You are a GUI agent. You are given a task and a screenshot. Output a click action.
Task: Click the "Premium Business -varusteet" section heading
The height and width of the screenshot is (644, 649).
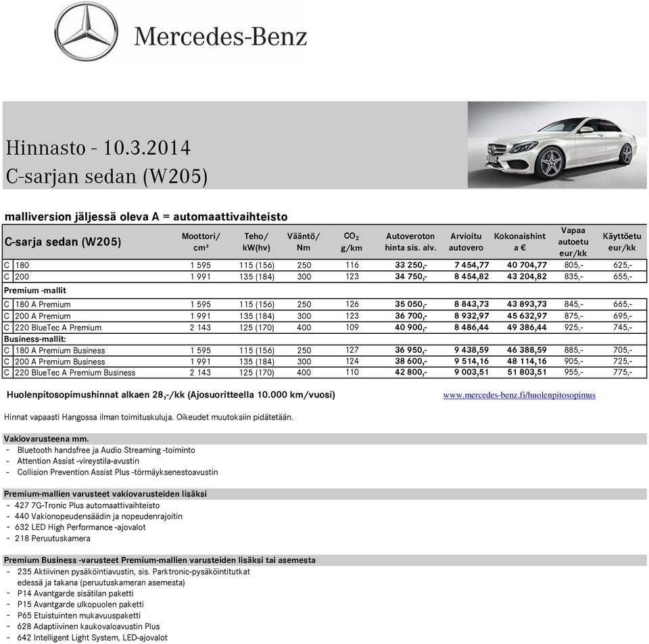point(160,560)
